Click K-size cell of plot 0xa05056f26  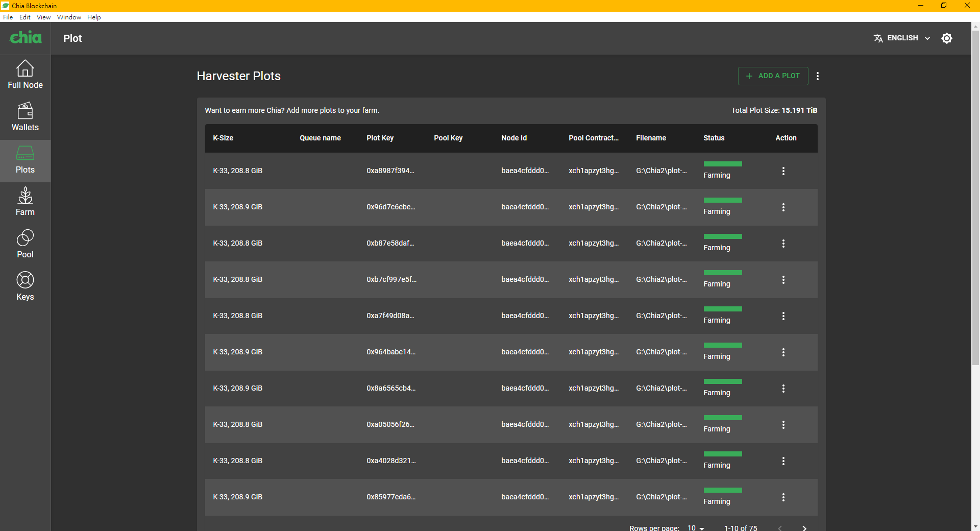pos(237,424)
